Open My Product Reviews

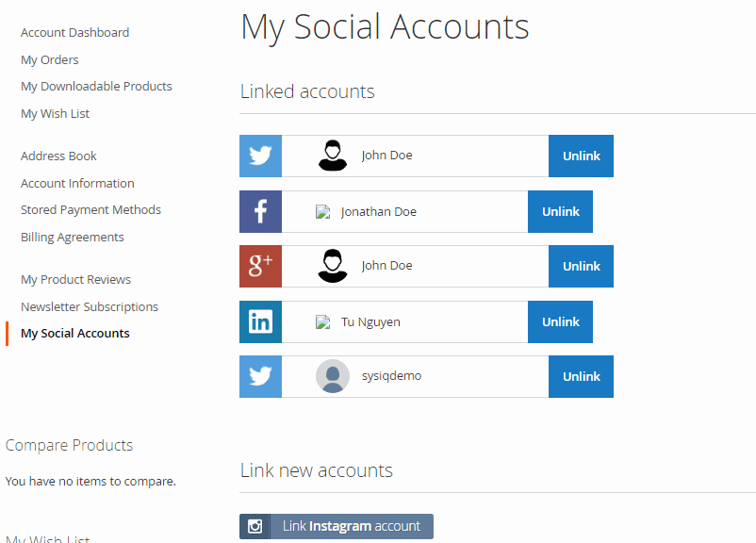point(75,279)
